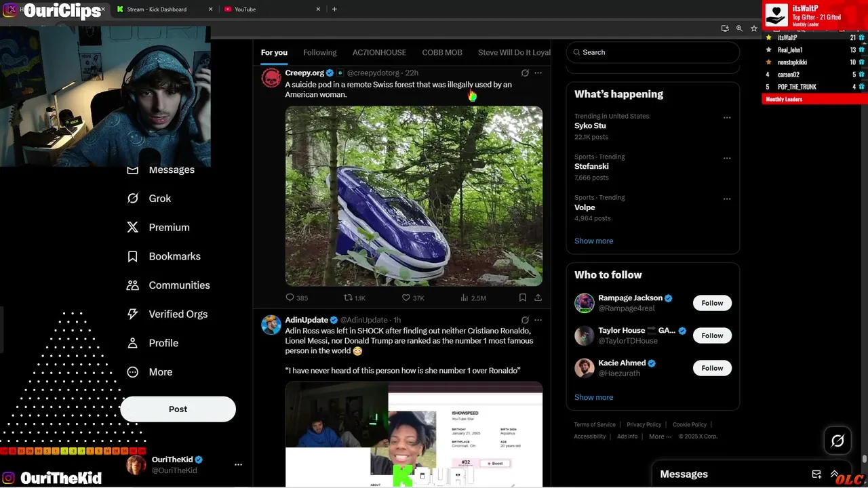868x488 pixels.
Task: Click the Post button
Action: (178, 409)
